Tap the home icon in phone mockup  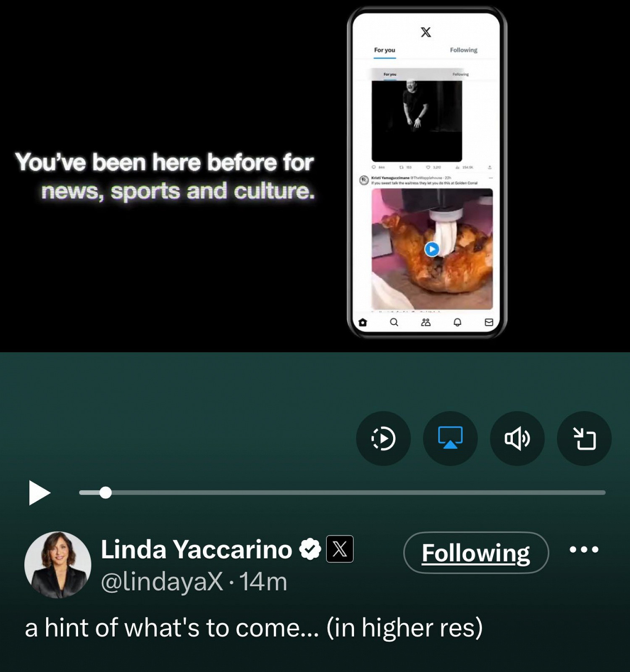[363, 322]
